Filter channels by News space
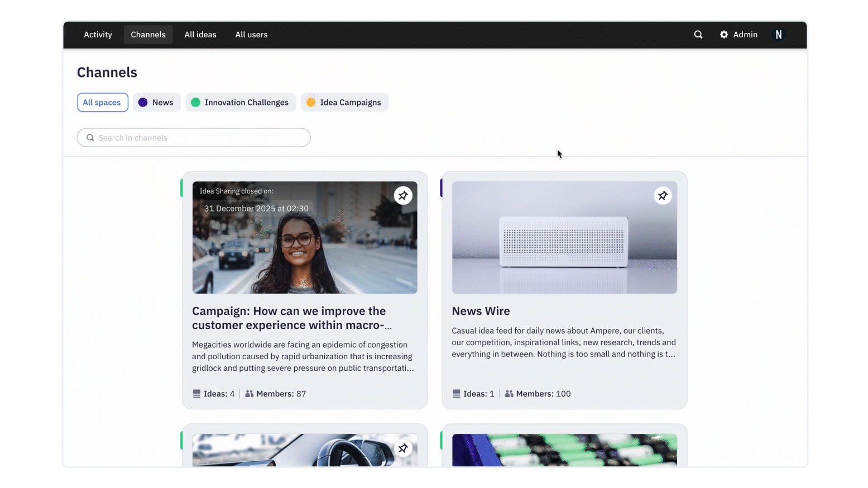Image resolution: width=868 pixels, height=488 pixels. (x=157, y=103)
